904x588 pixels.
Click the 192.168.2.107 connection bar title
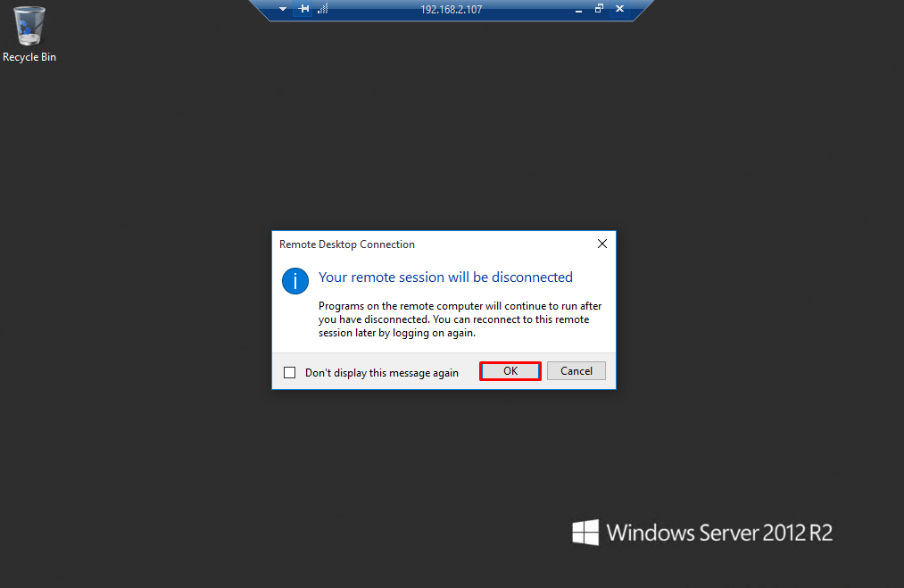(x=451, y=9)
